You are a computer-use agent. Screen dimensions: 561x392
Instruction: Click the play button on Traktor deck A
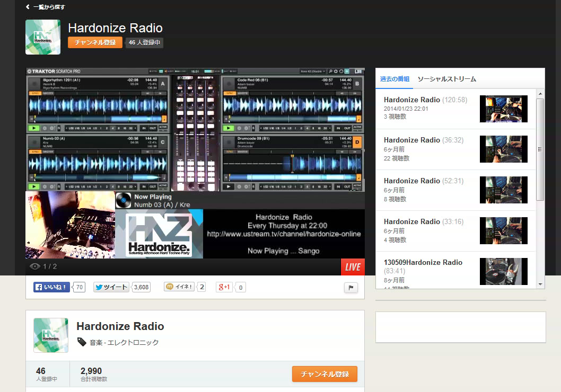click(34, 128)
